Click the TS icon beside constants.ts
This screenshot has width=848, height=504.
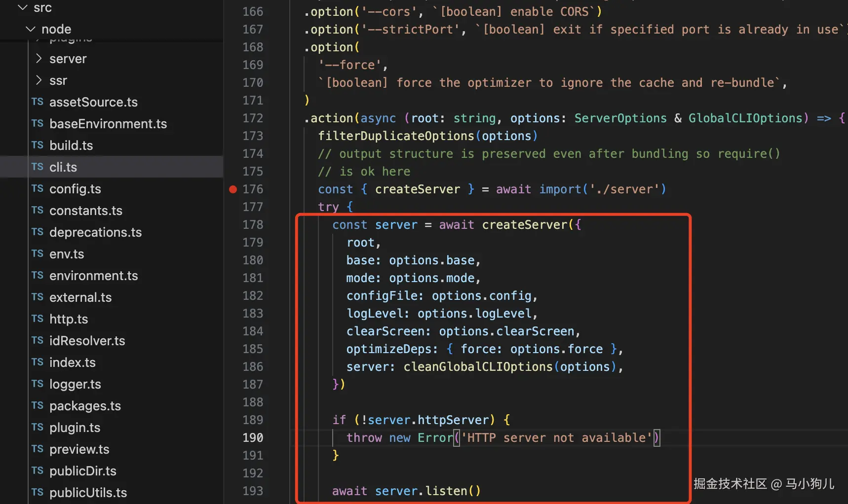coord(38,210)
